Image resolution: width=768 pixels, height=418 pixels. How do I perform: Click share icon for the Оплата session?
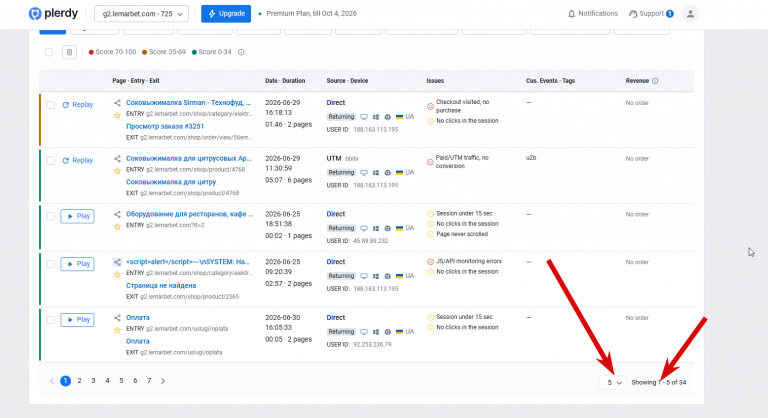click(x=117, y=318)
